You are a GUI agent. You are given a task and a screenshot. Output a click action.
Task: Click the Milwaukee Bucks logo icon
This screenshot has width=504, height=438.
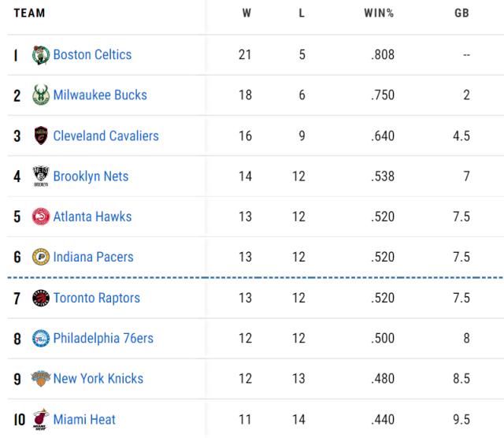pyautogui.click(x=41, y=95)
